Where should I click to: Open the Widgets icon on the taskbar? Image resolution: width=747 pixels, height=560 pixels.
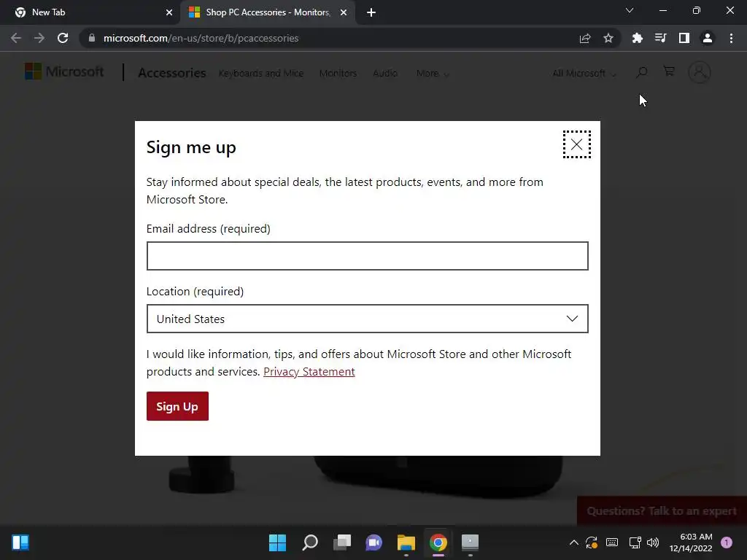coord(20,542)
